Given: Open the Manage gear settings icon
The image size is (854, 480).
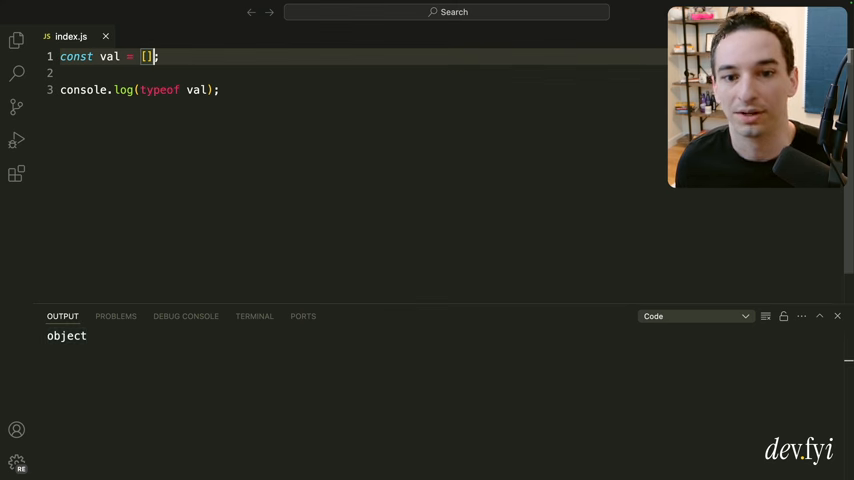Looking at the screenshot, I should 16,463.
